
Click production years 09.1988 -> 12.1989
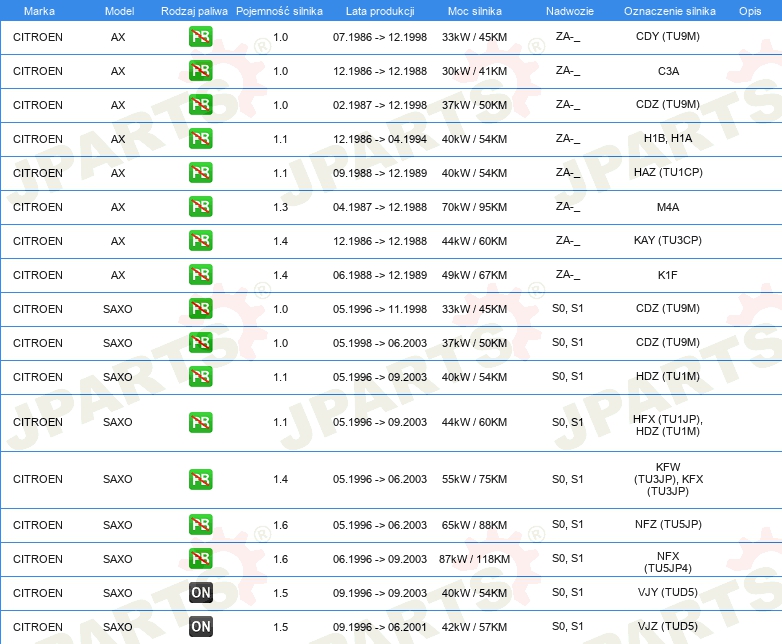380,173
